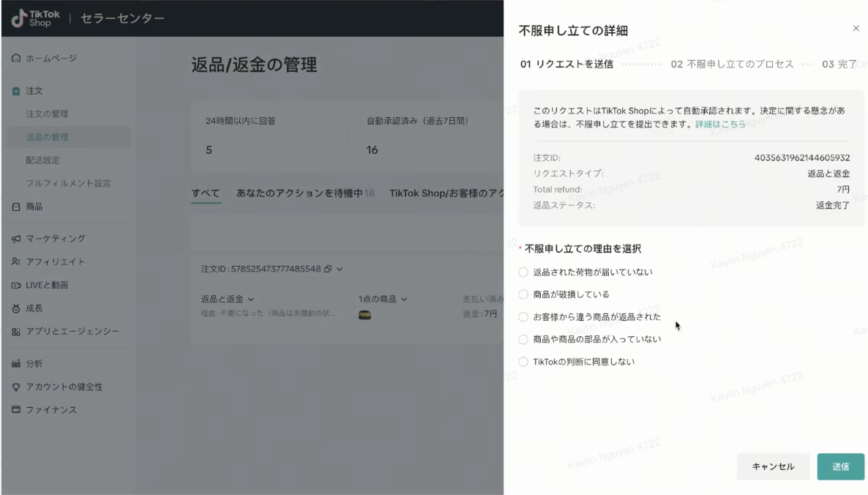Select reason 返品された荷物が届いていない

coord(523,272)
